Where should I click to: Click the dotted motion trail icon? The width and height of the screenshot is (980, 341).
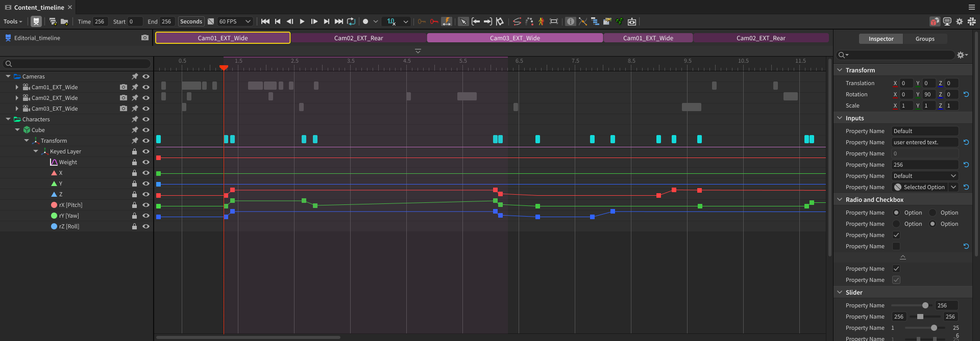click(529, 21)
